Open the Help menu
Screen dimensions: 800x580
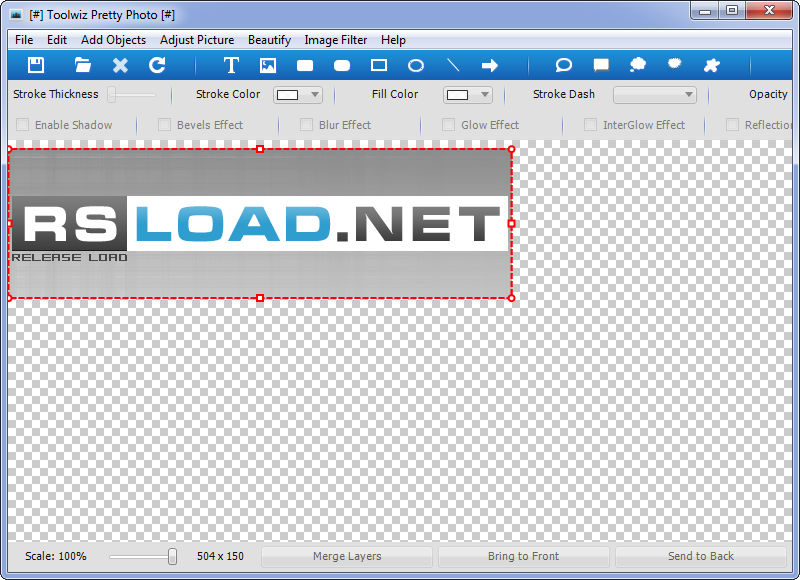pyautogui.click(x=393, y=40)
